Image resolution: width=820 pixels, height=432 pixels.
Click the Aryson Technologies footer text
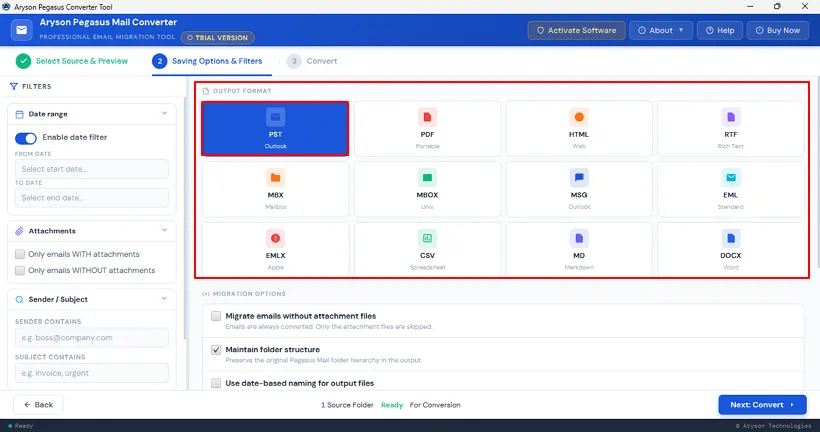[x=773, y=426]
